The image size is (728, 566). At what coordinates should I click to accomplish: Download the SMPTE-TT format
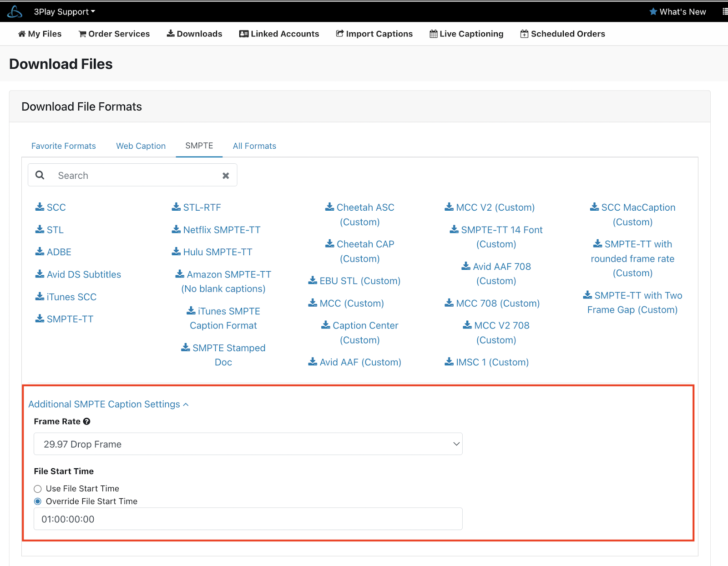(64, 319)
